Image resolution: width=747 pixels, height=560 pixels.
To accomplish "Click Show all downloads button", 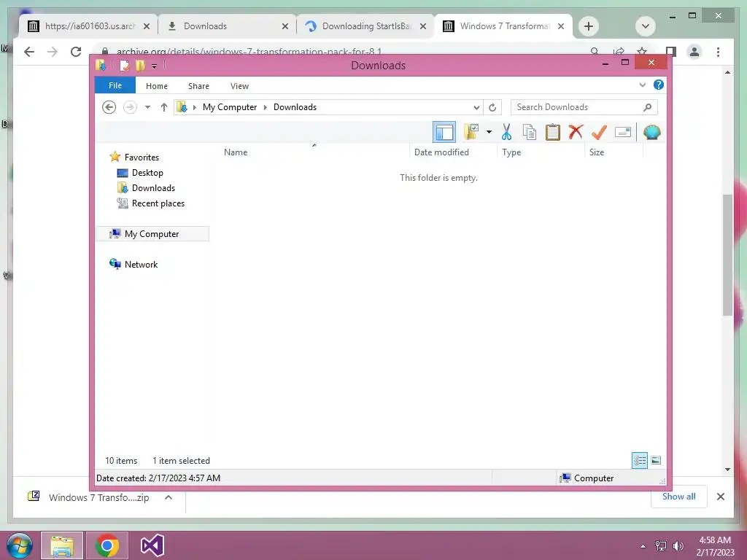I will (679, 497).
